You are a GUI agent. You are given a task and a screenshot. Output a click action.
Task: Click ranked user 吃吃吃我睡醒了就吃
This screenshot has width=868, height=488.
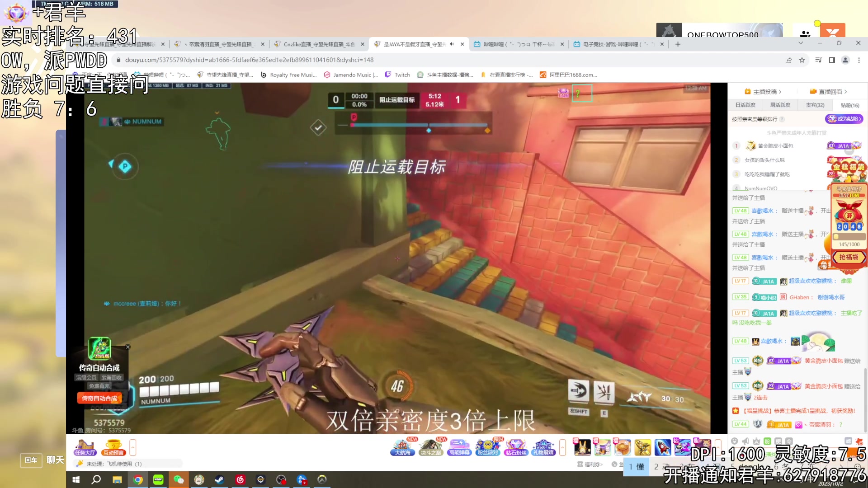[767, 174]
